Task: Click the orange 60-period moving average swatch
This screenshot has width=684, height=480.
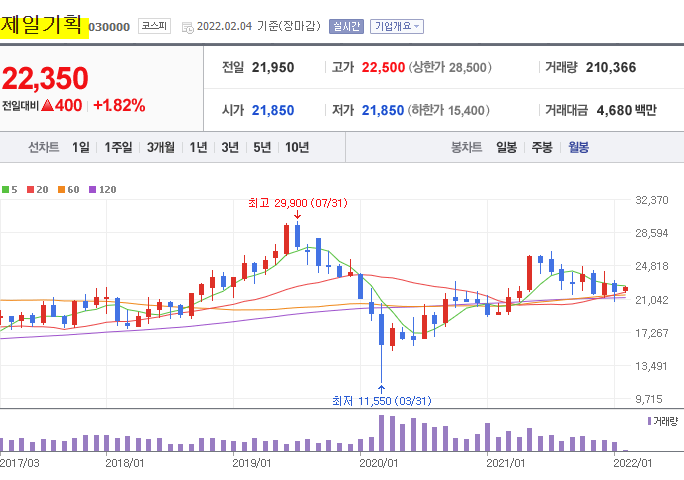Action: pyautogui.click(x=62, y=189)
